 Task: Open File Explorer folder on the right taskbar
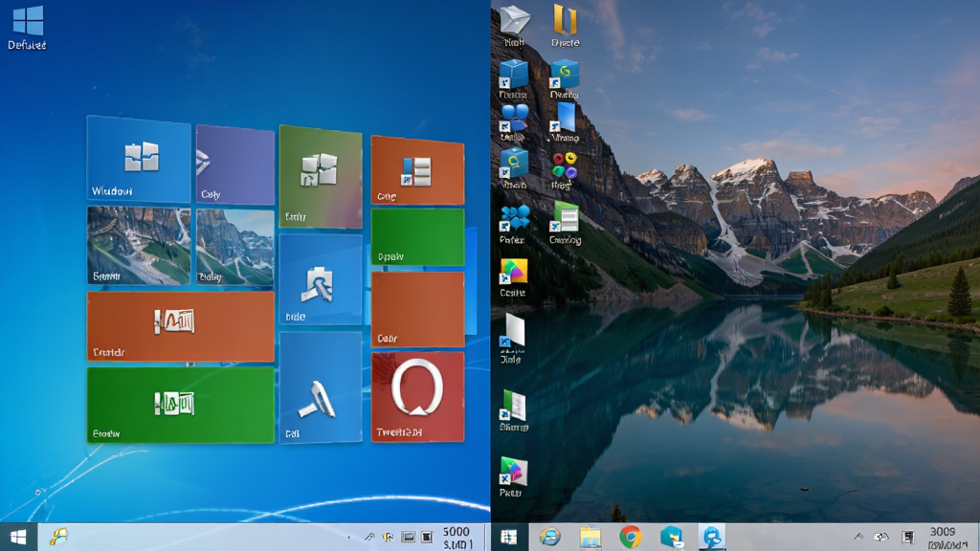click(x=590, y=538)
